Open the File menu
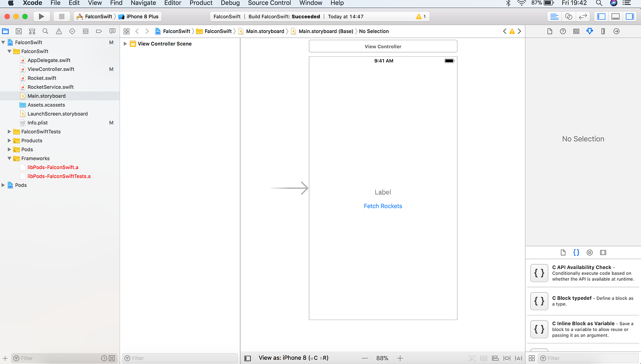Viewport: 641px width, 364px height. coord(55,3)
